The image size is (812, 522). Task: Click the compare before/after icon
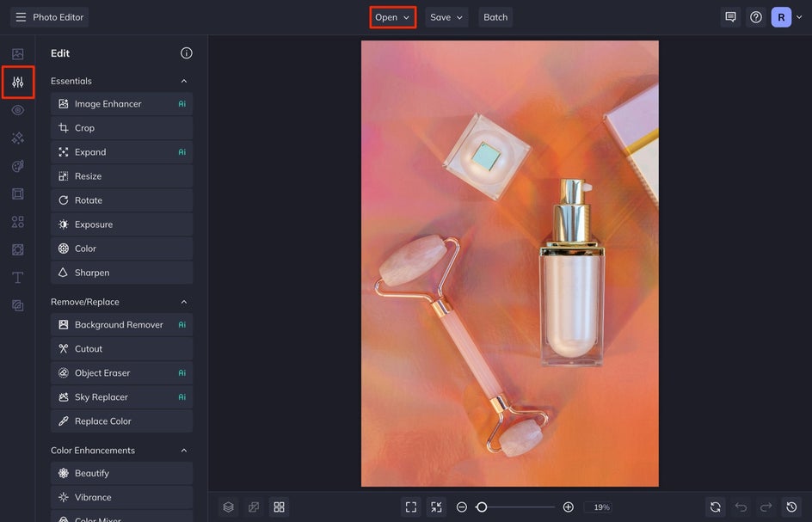[x=254, y=507]
